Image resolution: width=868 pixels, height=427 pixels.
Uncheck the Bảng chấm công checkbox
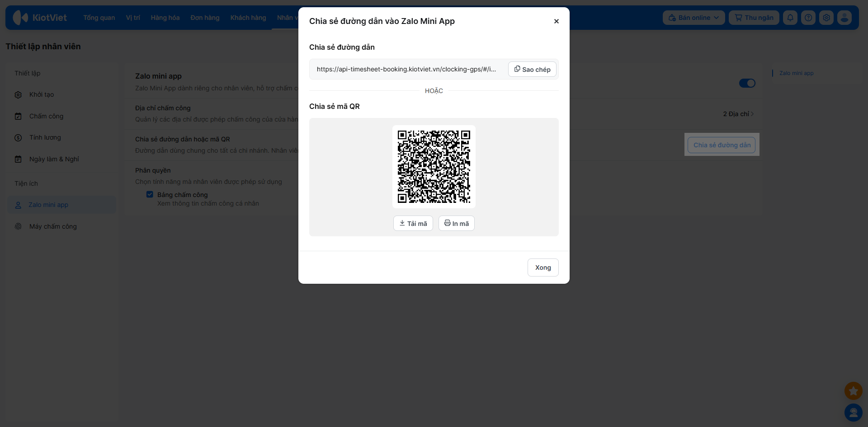point(150,194)
